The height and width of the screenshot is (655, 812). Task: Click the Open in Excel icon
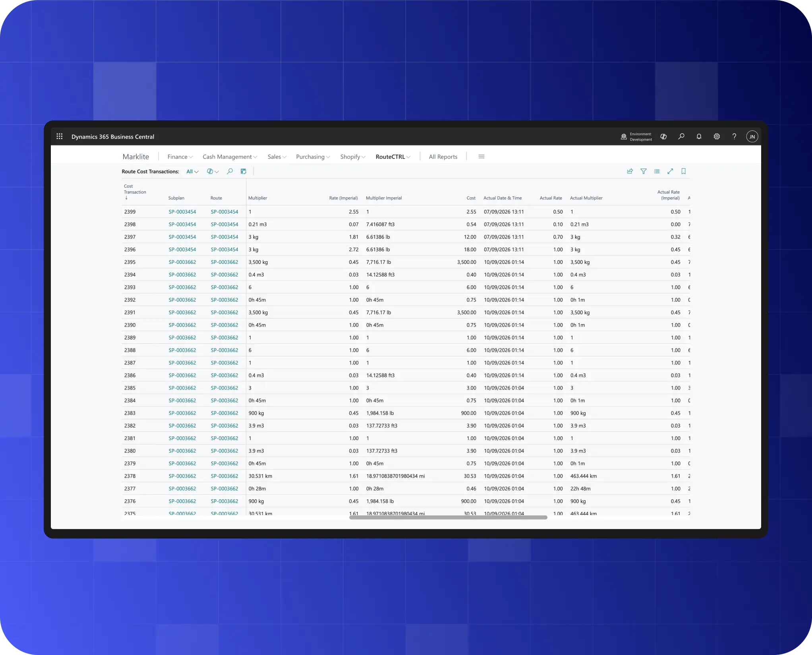244,171
